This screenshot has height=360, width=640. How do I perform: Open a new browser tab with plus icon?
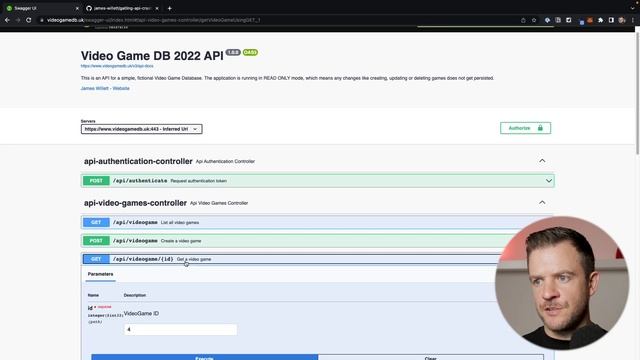tap(169, 8)
